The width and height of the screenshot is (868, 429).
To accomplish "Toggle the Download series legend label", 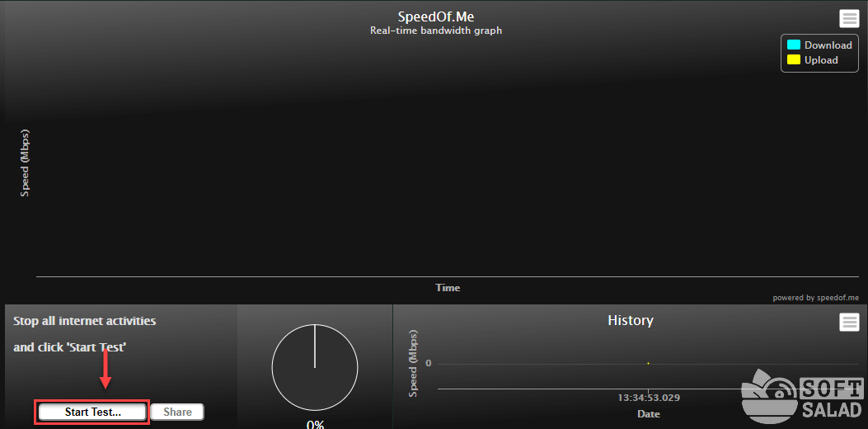I will [x=828, y=45].
